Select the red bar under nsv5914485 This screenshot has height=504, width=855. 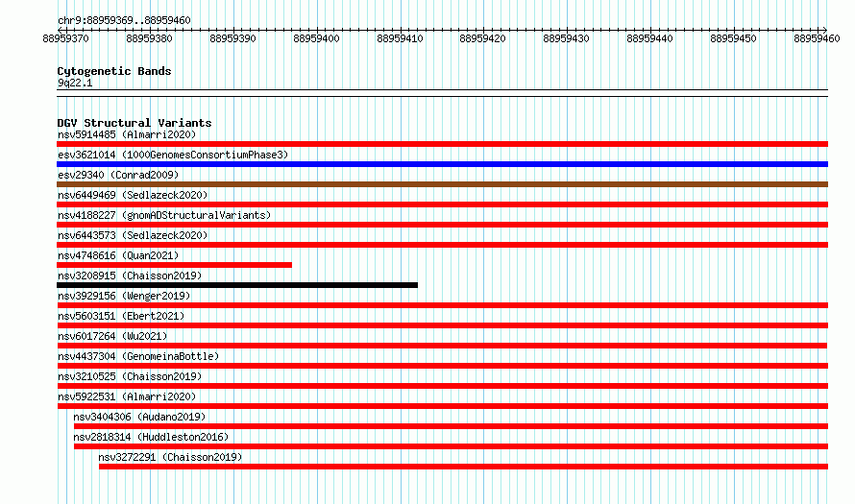click(x=442, y=144)
